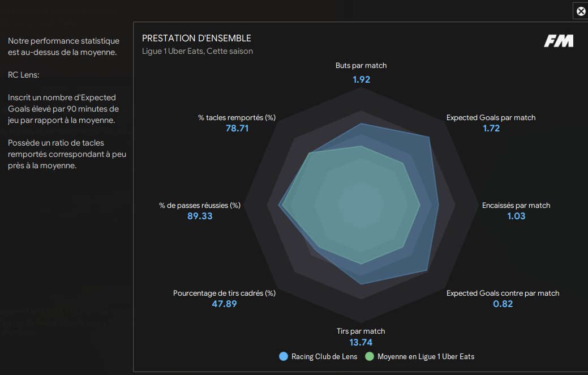
Task: Click the 13.74 shots per match value
Action: 361,342
